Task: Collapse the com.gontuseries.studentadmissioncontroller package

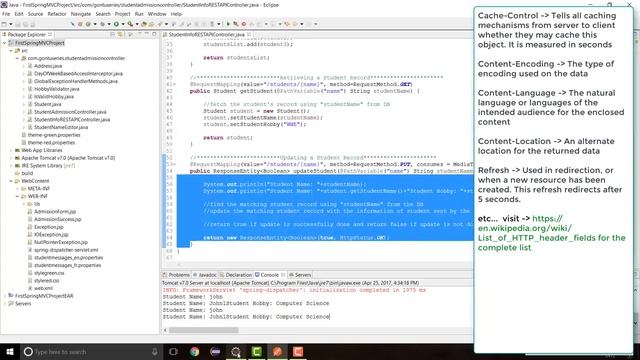Action: click(18, 58)
